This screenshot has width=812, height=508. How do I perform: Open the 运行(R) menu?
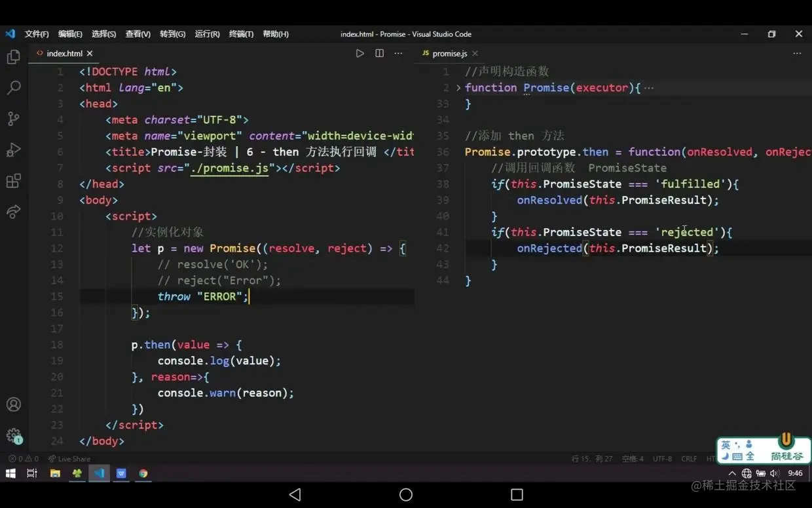[207, 34]
